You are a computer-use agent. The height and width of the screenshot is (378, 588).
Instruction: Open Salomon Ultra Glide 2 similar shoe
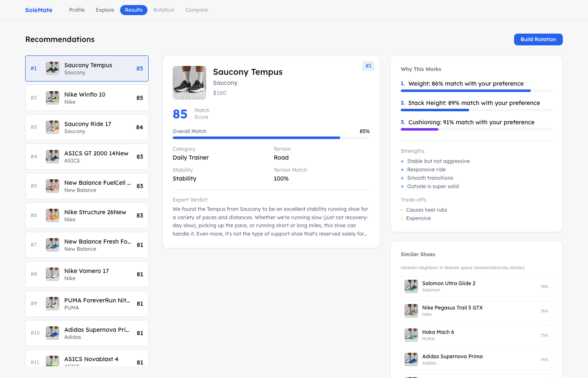[476, 286]
